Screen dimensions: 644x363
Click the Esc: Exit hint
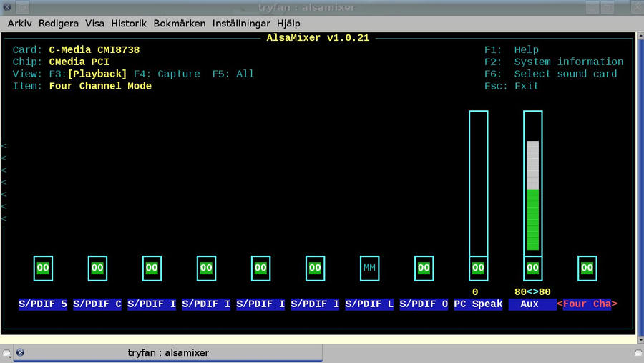[512, 87]
